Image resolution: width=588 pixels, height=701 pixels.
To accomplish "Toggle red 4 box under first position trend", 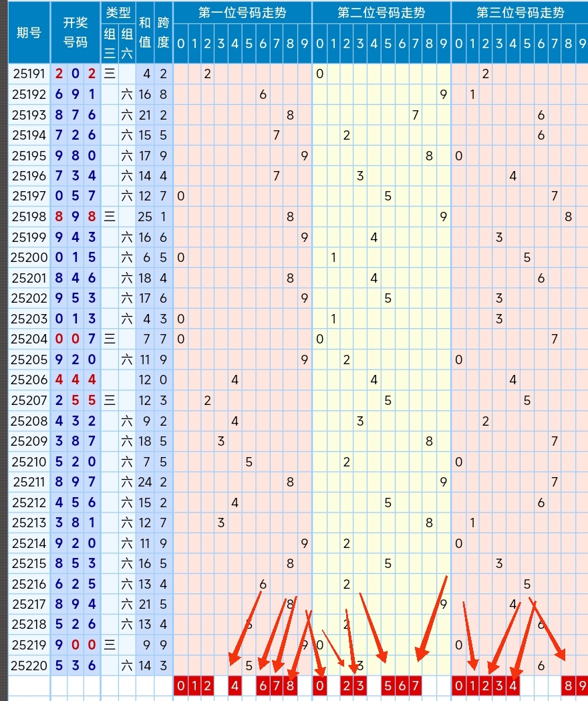I will (235, 686).
